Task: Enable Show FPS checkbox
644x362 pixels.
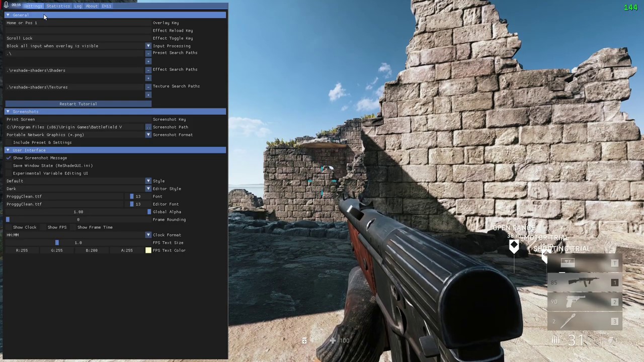Action: pos(43,227)
